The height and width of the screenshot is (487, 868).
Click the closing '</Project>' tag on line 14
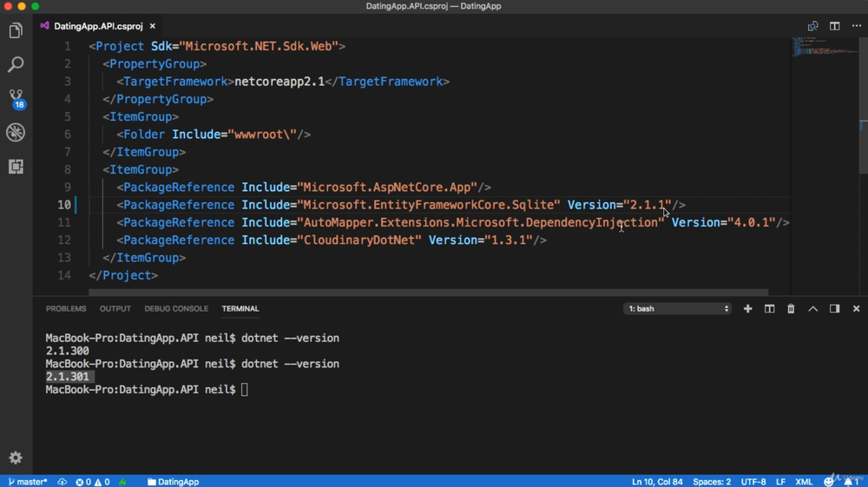click(123, 275)
